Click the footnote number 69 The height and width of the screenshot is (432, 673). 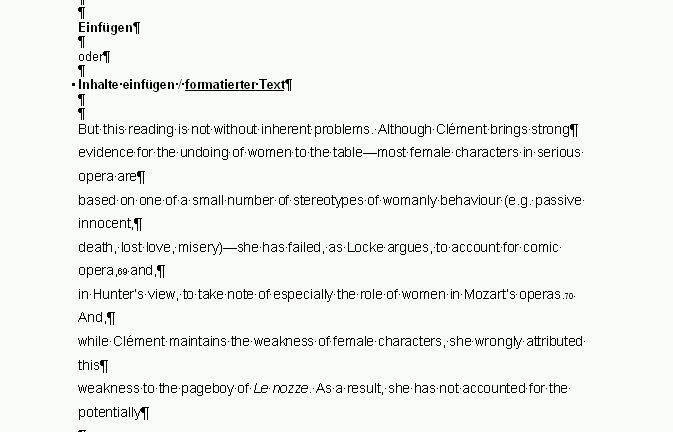click(122, 272)
